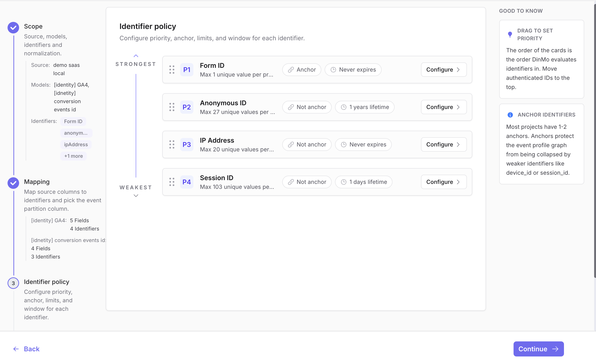This screenshot has height=364, width=596.
Task: Open Configure for IP Address
Action: click(x=444, y=145)
